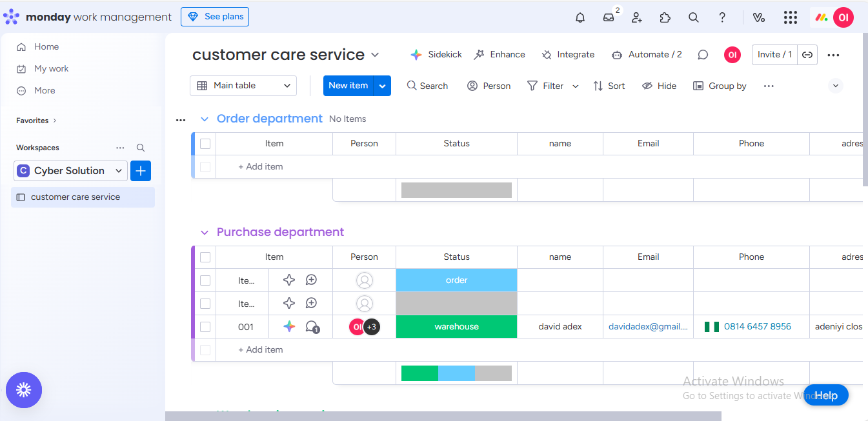This screenshot has width=868, height=421.
Task: Open the Main table view dropdown
Action: pos(243,86)
